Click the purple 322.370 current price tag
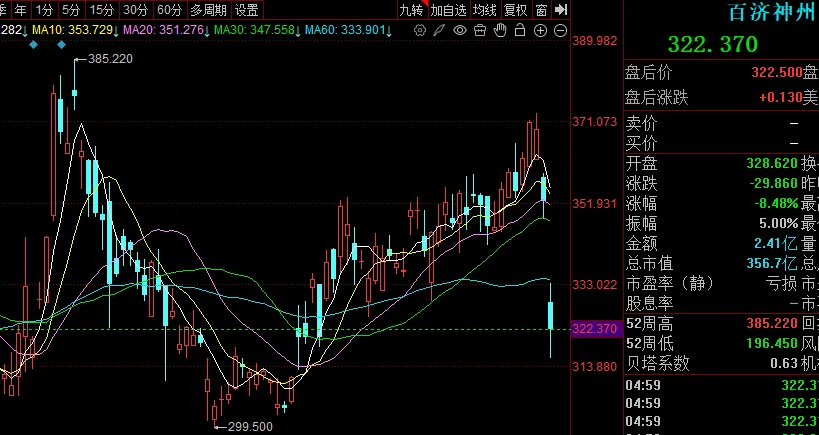Viewport: 819px width, 435px height. (596, 329)
